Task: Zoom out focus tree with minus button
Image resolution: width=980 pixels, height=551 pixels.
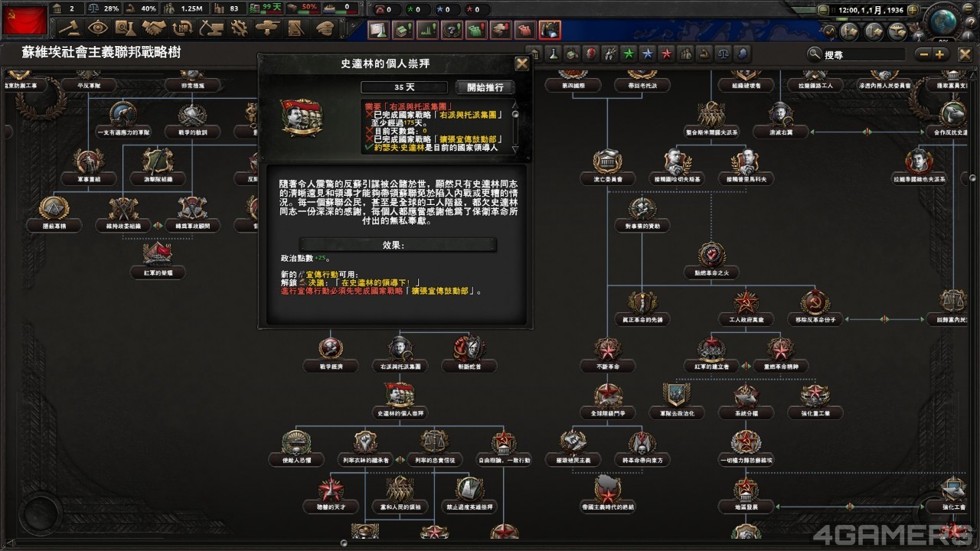Action: [924, 54]
